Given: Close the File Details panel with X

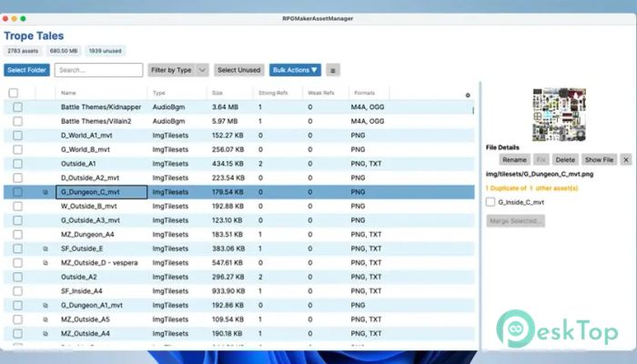Looking at the screenshot, I should [626, 159].
